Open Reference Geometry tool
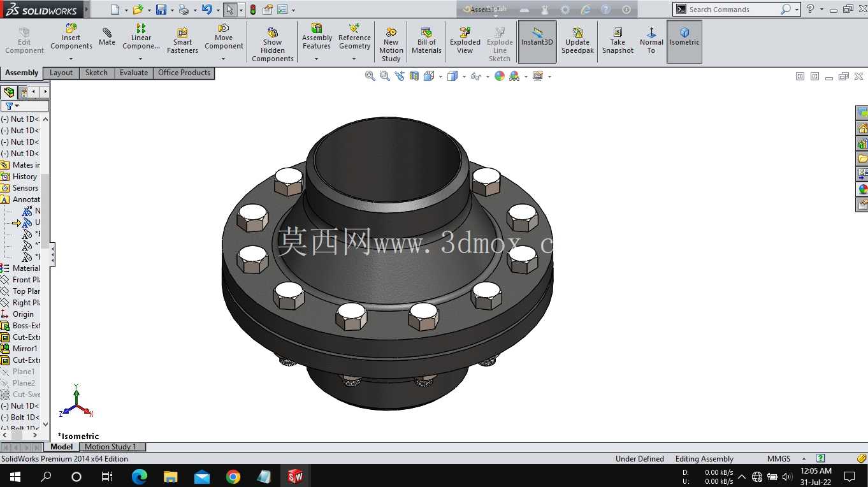868x487 pixels. tap(354, 37)
